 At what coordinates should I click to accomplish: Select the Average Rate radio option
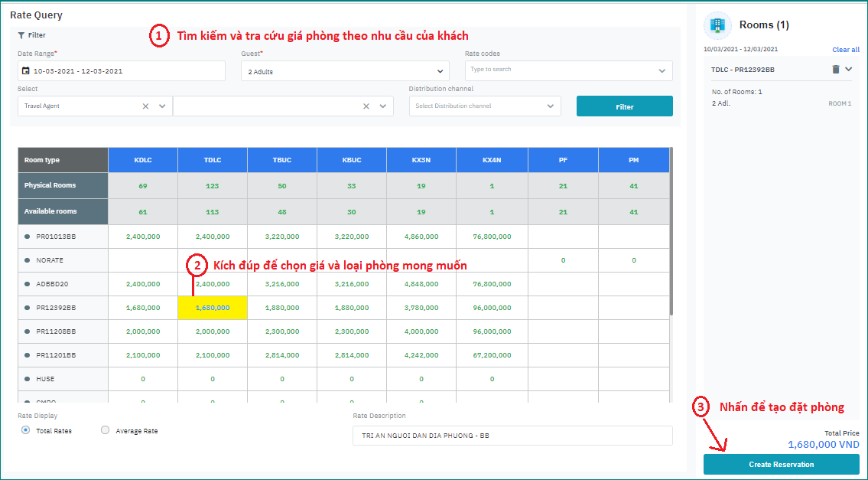pos(106,430)
